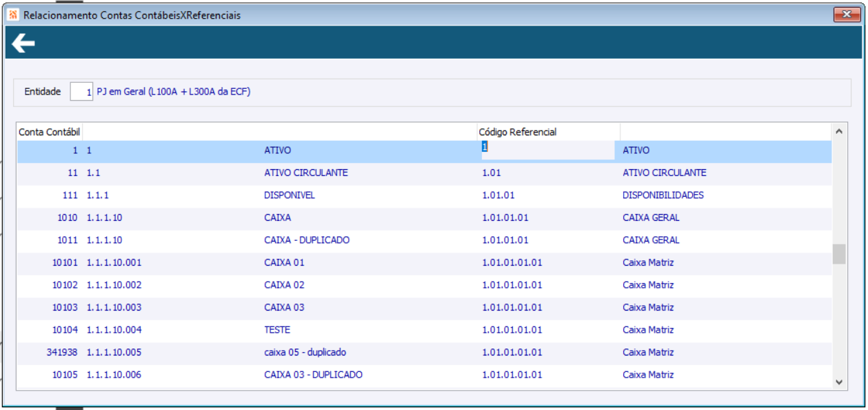The width and height of the screenshot is (868, 410).
Task: Click account number 1011
Action: point(68,240)
